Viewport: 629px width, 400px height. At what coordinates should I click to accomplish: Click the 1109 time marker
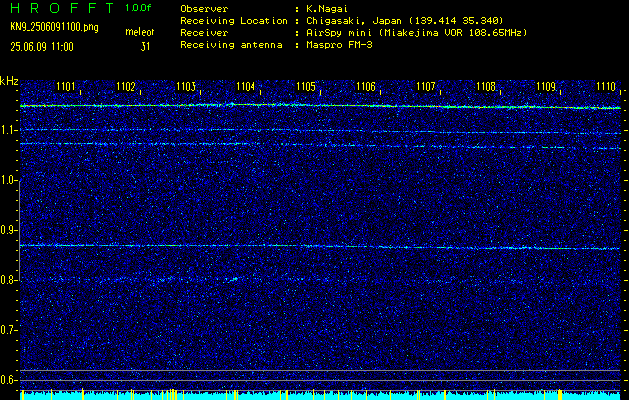point(546,86)
